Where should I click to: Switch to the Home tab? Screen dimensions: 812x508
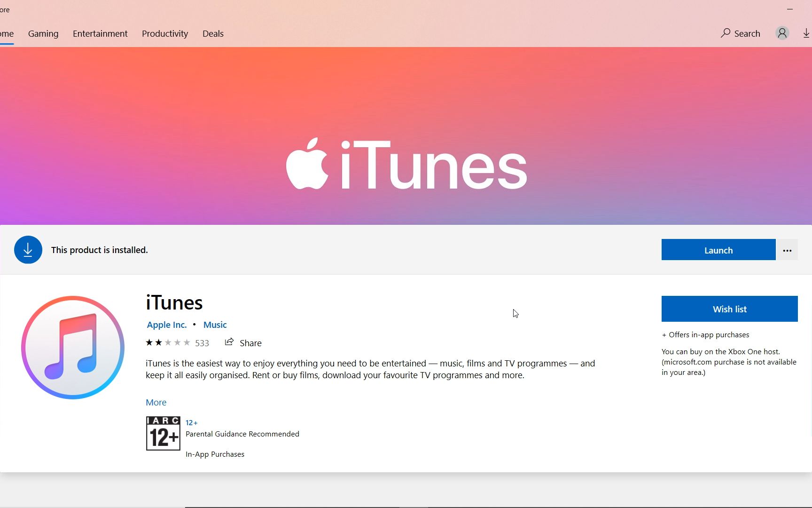tap(7, 33)
